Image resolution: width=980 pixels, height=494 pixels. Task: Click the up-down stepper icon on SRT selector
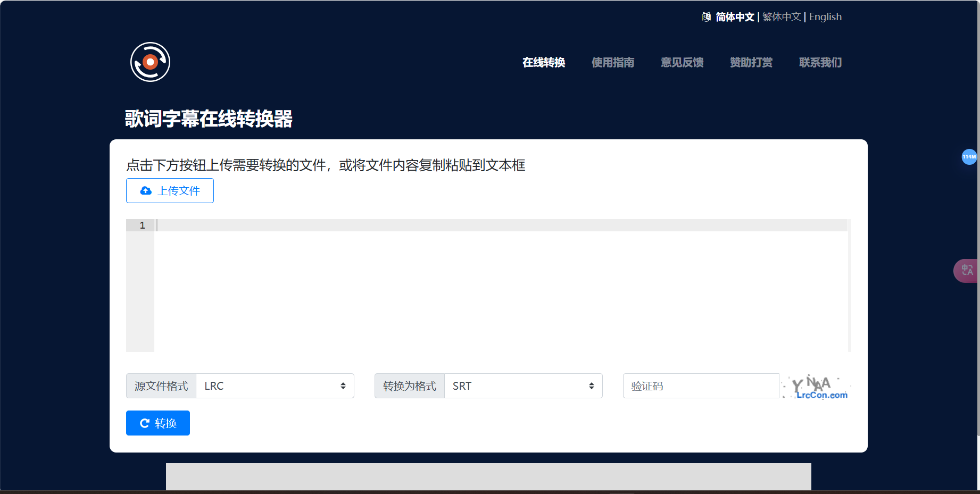pos(591,386)
